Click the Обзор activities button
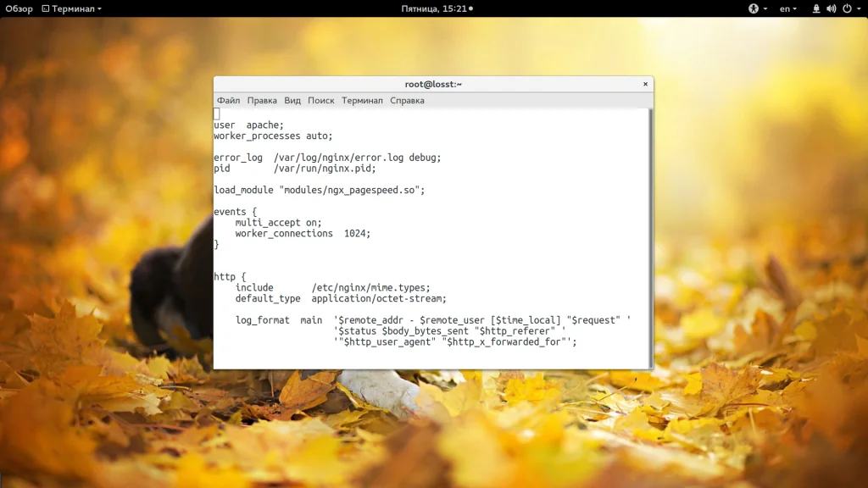Screen dimensions: 868x488 [19, 8]
